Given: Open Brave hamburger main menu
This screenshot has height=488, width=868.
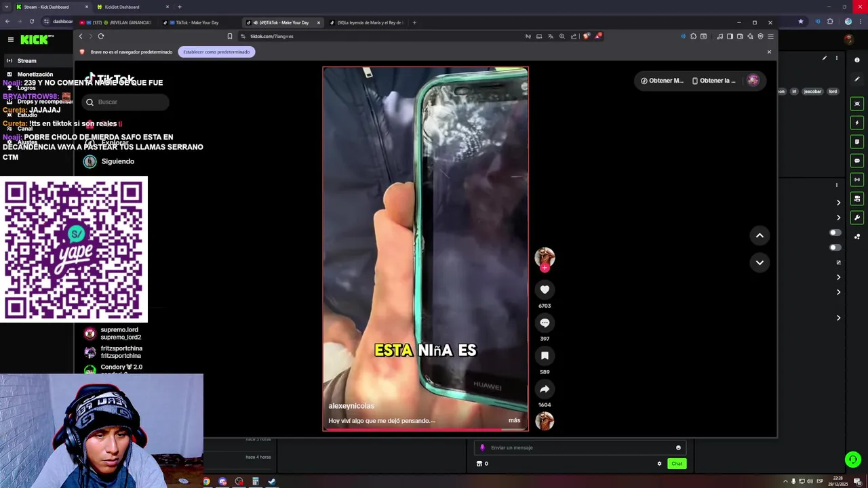Looking at the screenshot, I should (770, 36).
